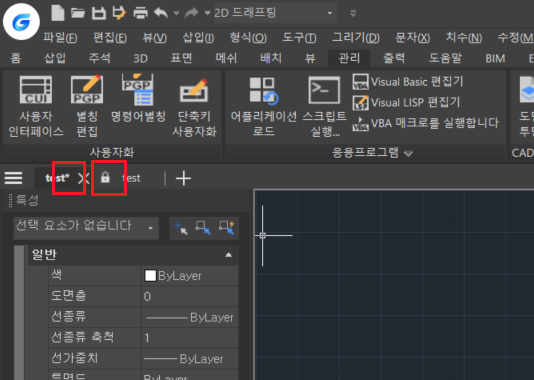The height and width of the screenshot is (380, 534).
Task: Open the Visual LISP 편집기
Action: tap(406, 102)
